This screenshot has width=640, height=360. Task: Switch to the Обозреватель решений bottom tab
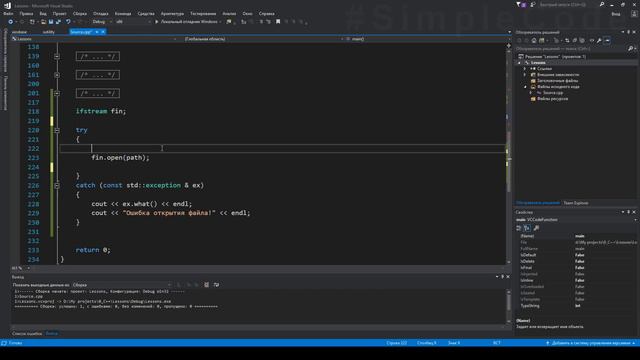538,203
